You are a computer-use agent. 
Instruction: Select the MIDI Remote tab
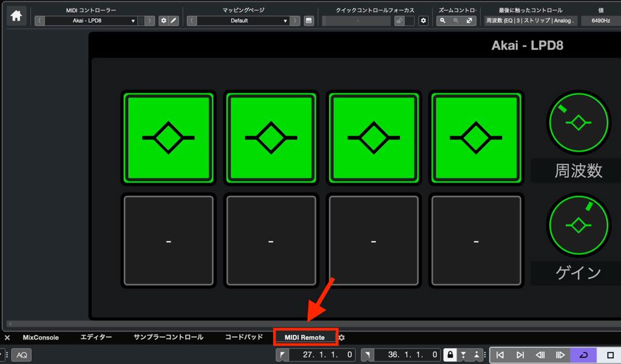pos(305,337)
